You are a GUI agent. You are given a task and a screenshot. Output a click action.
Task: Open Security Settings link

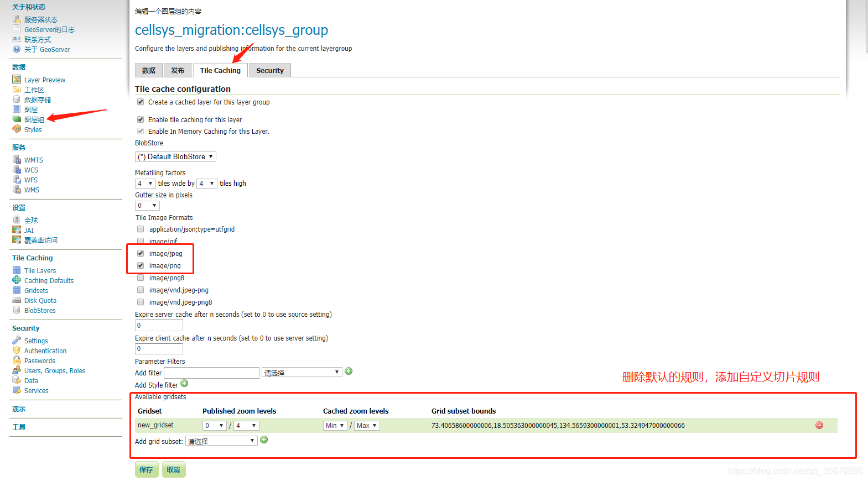[36, 341]
